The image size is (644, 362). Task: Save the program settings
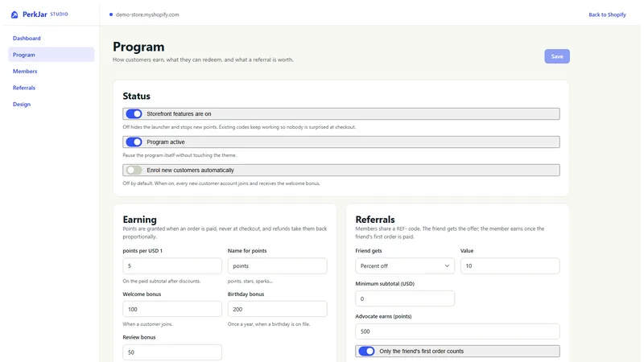pyautogui.click(x=557, y=56)
